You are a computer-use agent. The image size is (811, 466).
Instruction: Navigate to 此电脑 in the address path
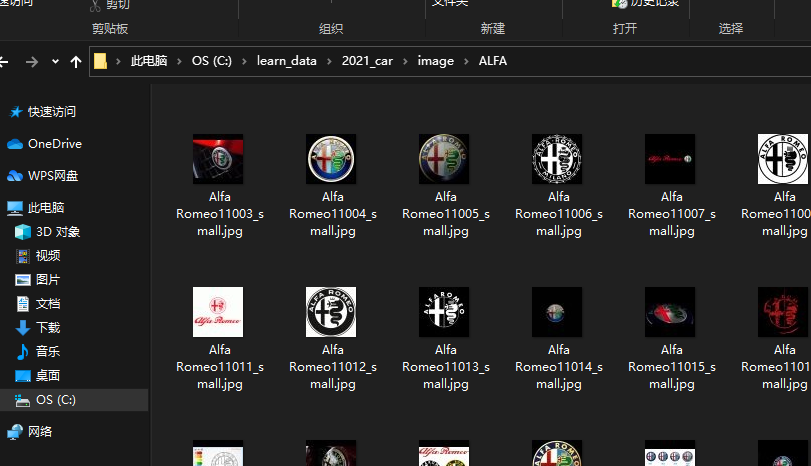point(149,61)
